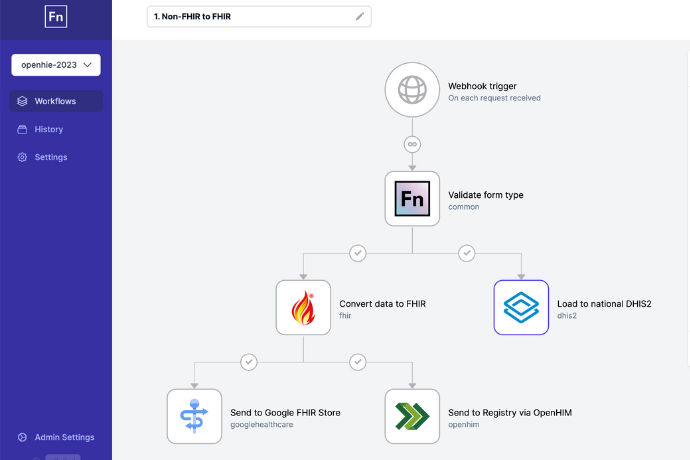The width and height of the screenshot is (690, 460).
Task: Select the Load to national DHIS2 node
Action: point(521,307)
